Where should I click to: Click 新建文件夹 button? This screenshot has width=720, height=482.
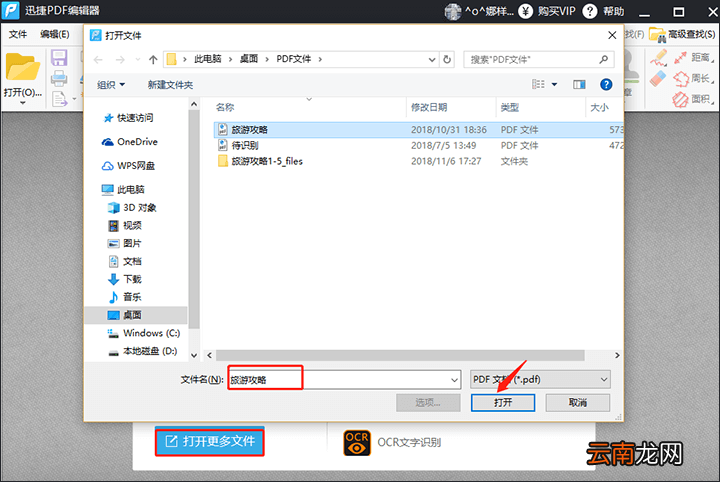(170, 85)
